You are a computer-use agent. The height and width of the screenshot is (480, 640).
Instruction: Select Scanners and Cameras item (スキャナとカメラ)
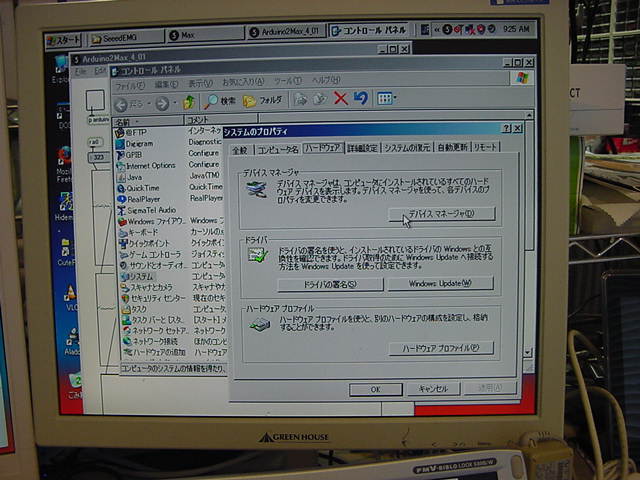pos(147,288)
